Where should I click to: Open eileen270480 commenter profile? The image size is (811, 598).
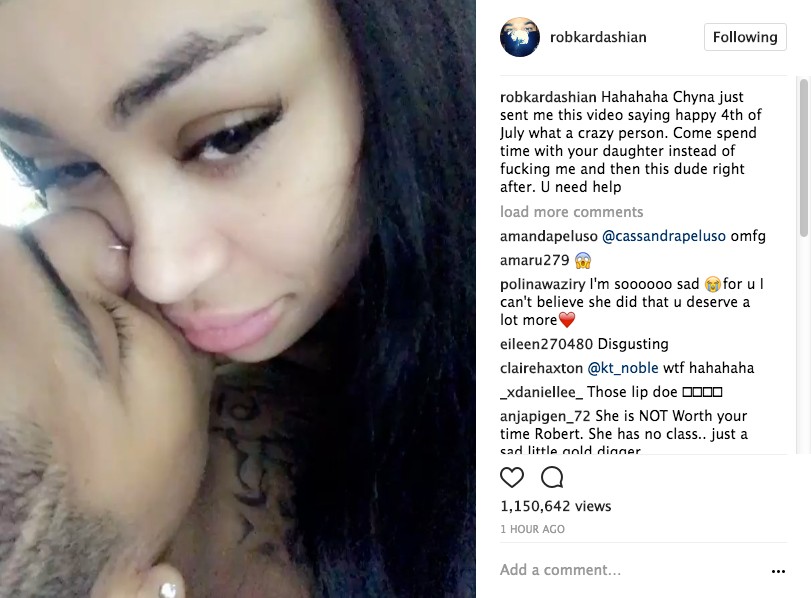point(546,344)
